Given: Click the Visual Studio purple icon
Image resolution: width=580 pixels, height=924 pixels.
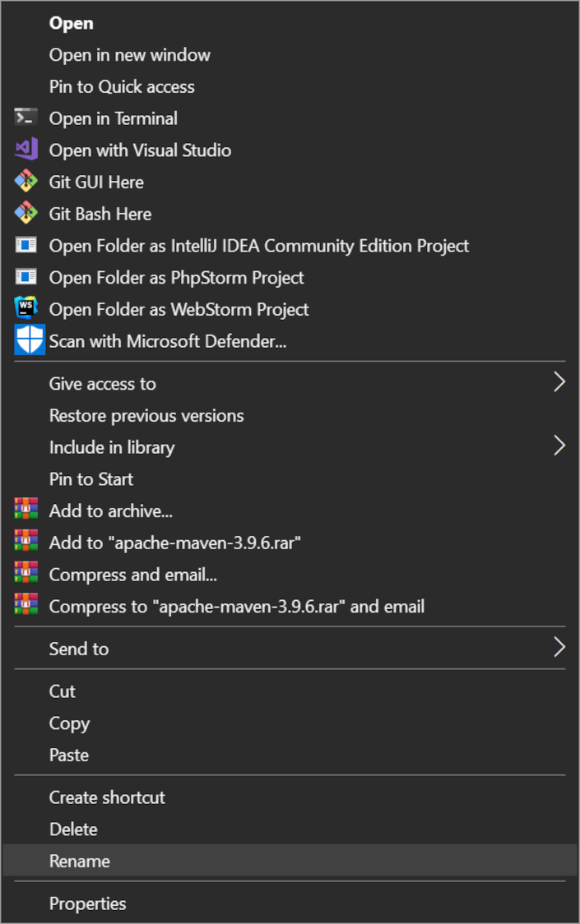Looking at the screenshot, I should click(x=26, y=149).
